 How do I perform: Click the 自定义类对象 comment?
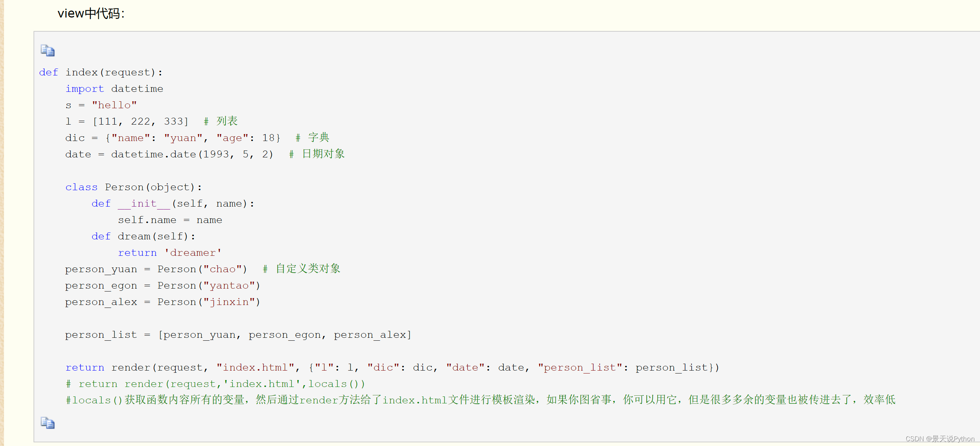(307, 269)
